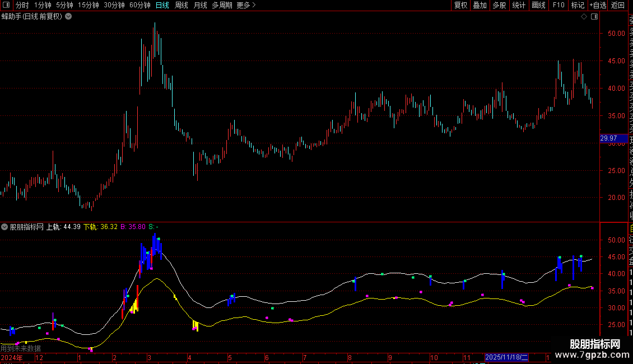Click the S: - indicator value
This screenshot has width=633, height=364.
point(153,227)
